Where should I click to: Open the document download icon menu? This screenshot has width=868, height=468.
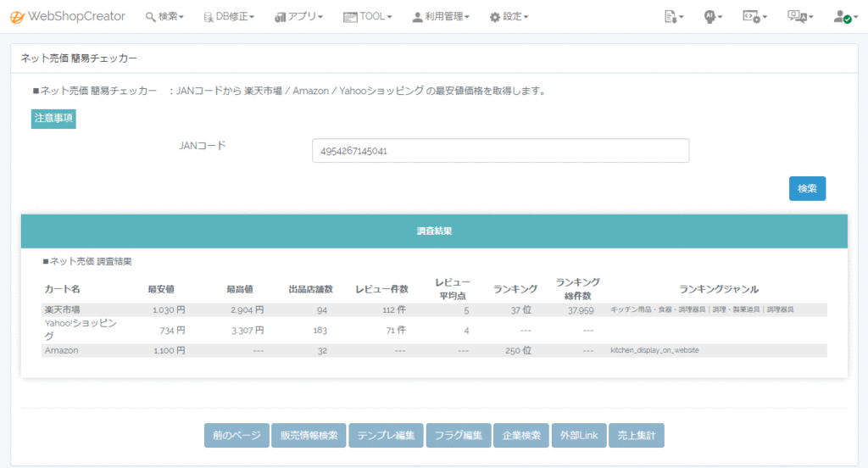[x=673, y=17]
